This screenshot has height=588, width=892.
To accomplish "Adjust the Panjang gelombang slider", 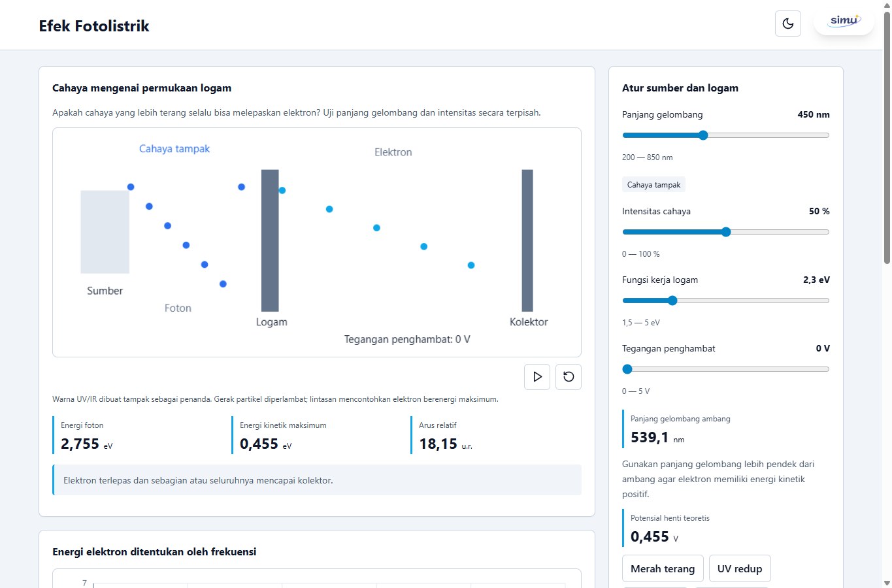I will 725,135.
